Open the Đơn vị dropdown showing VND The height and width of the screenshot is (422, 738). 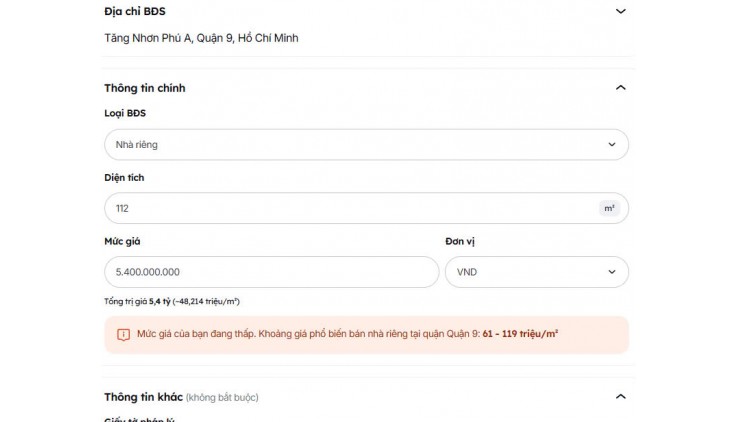click(537, 272)
